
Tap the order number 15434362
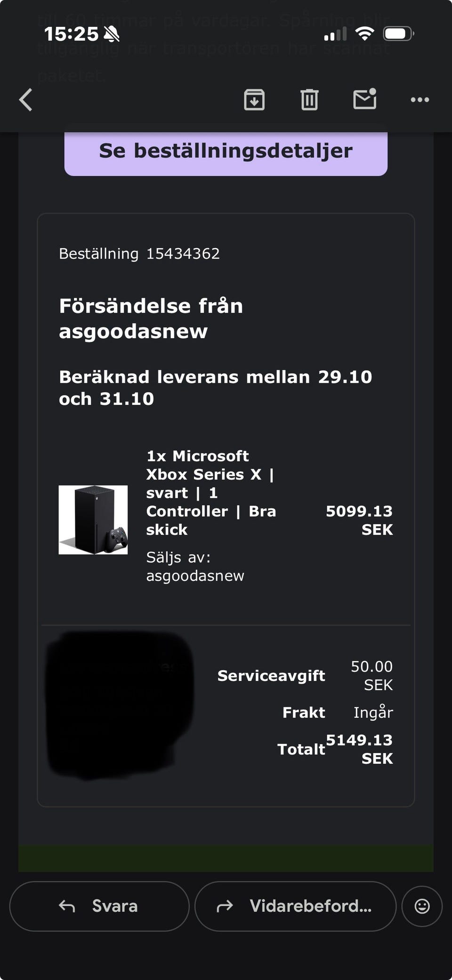(x=183, y=254)
